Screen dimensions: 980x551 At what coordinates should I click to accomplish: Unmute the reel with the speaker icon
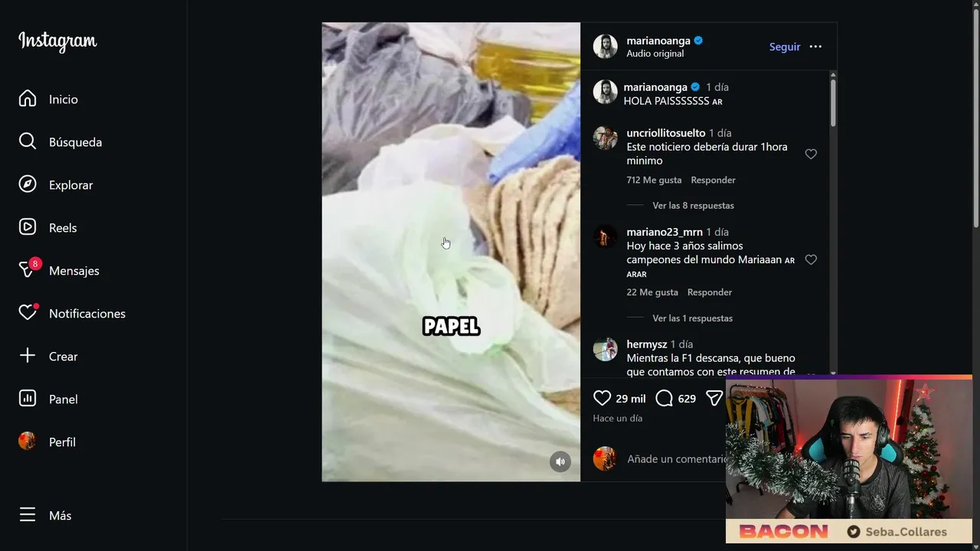560,461
